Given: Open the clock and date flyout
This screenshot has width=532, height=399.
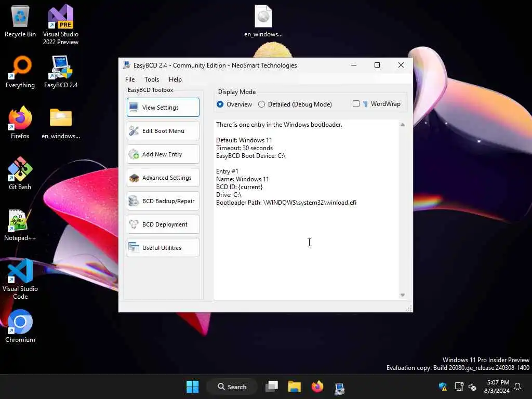Looking at the screenshot, I should [497, 387].
